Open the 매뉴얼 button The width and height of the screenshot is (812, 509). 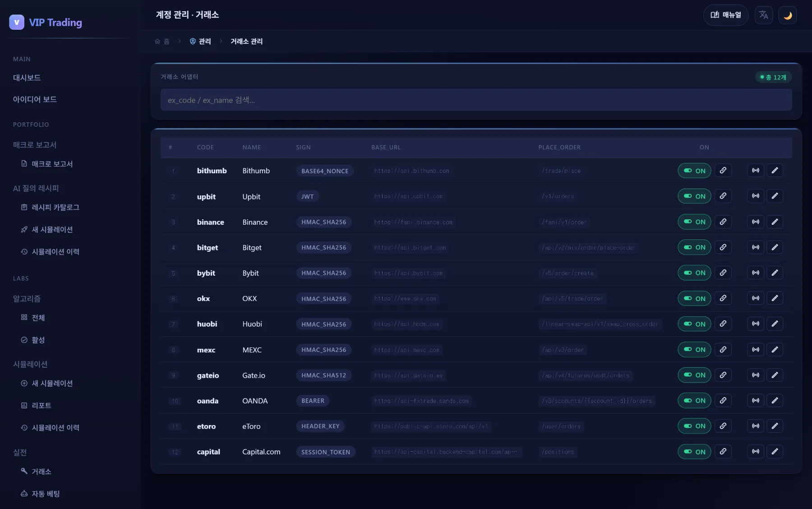[x=725, y=15]
